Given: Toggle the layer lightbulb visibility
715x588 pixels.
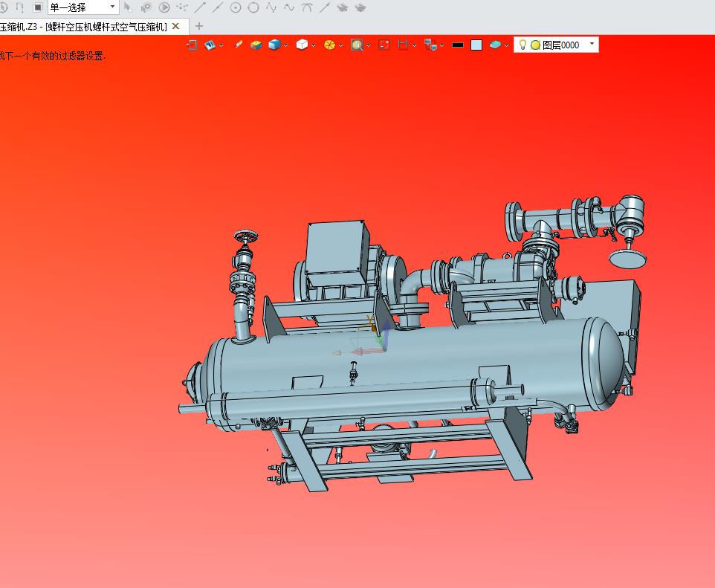Looking at the screenshot, I should click(x=523, y=45).
